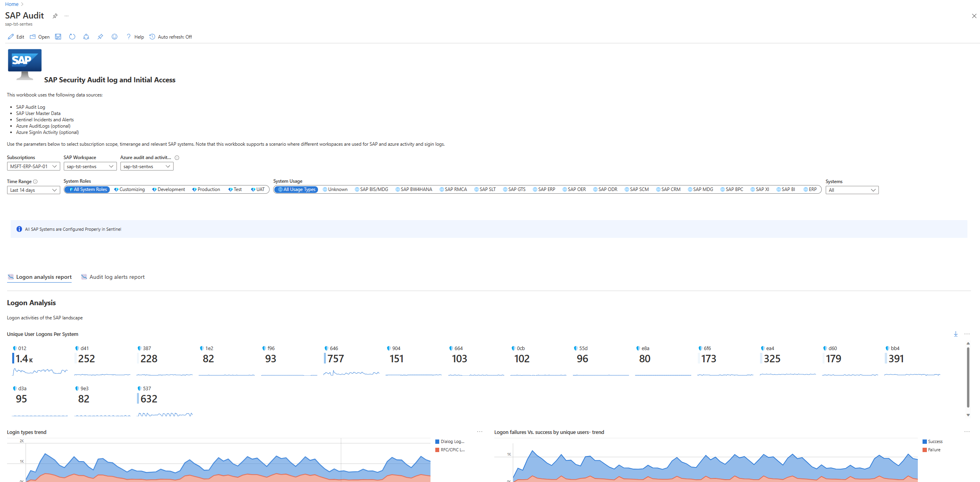
Task: Send feedback using the smiley icon
Action: pyautogui.click(x=115, y=37)
